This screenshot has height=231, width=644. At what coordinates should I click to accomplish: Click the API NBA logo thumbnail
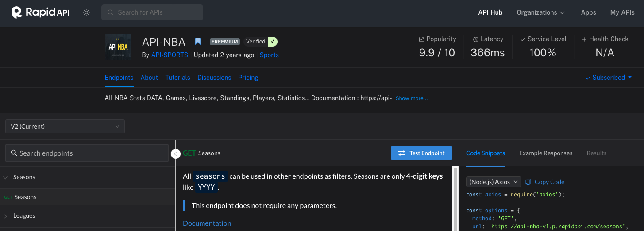[x=118, y=47]
